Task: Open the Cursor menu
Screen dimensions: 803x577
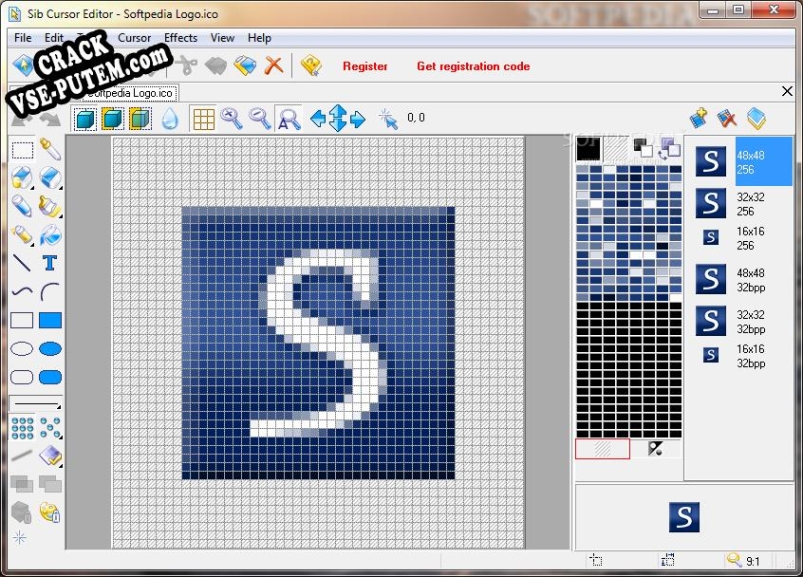Action: point(134,38)
